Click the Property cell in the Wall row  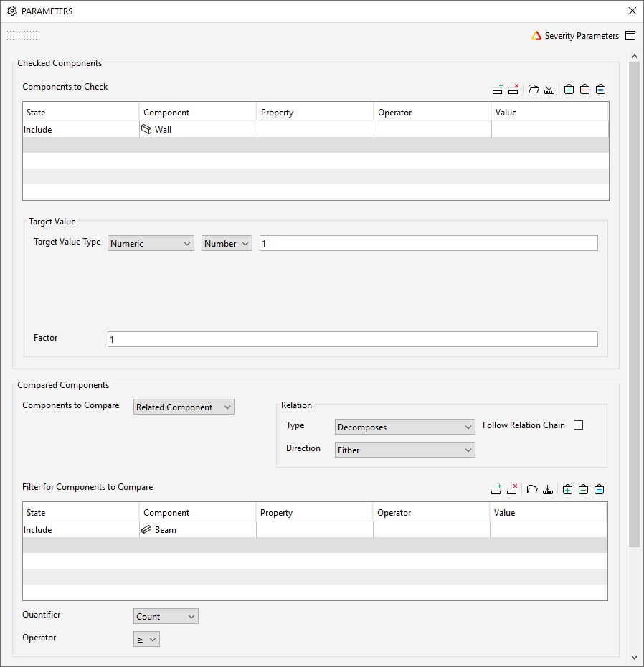click(316, 129)
